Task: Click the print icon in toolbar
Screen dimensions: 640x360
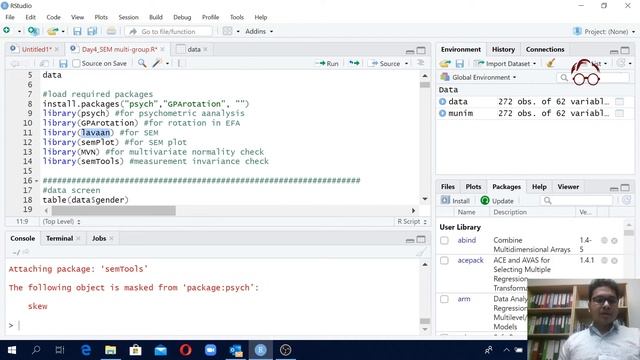Action: (111, 31)
